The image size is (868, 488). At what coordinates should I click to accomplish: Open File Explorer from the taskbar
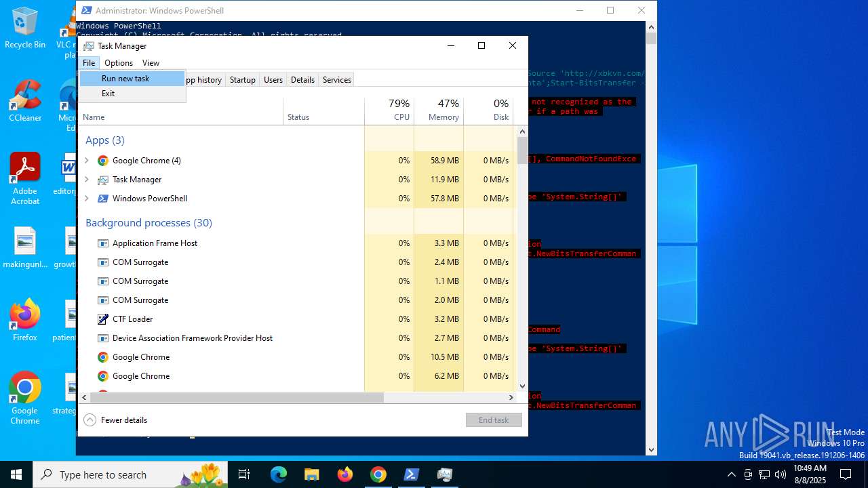coord(312,474)
